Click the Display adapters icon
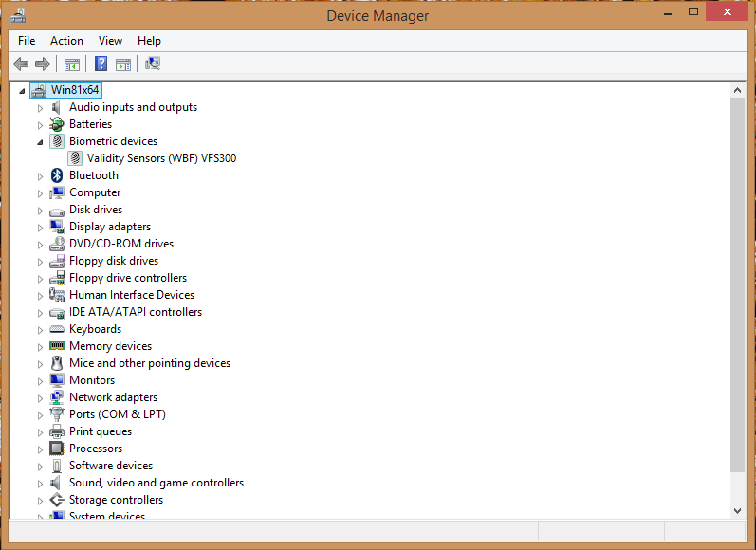Screen dimensions: 756x550 tap(56, 227)
